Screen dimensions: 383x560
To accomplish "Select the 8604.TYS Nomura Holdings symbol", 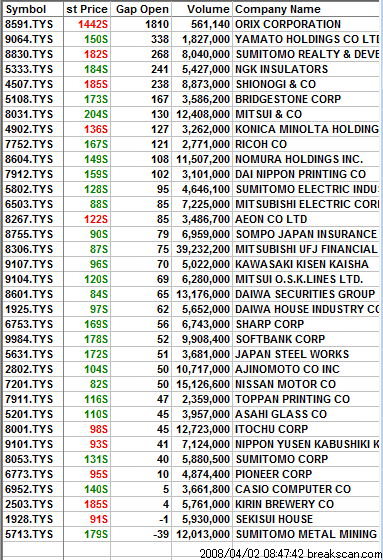I will [x=29, y=159].
